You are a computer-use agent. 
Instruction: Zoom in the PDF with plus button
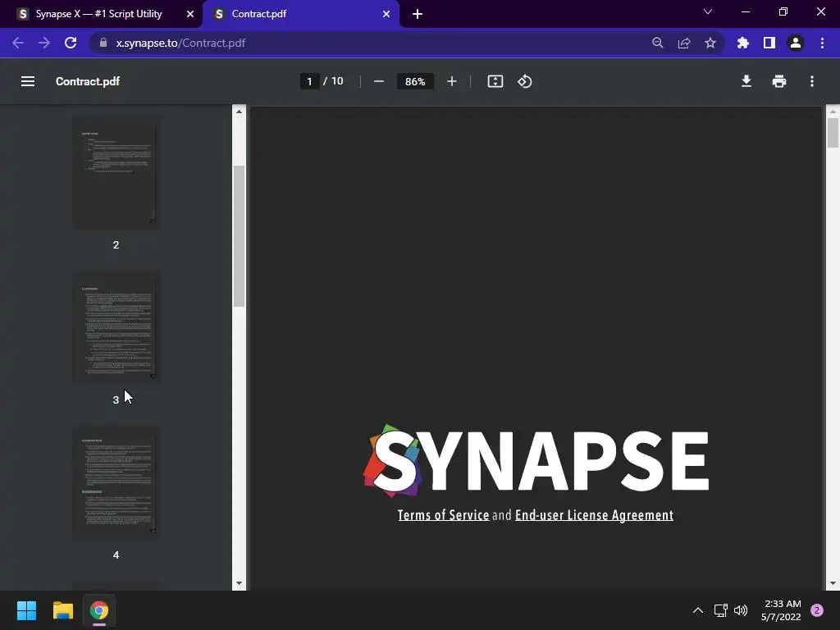[x=452, y=81]
